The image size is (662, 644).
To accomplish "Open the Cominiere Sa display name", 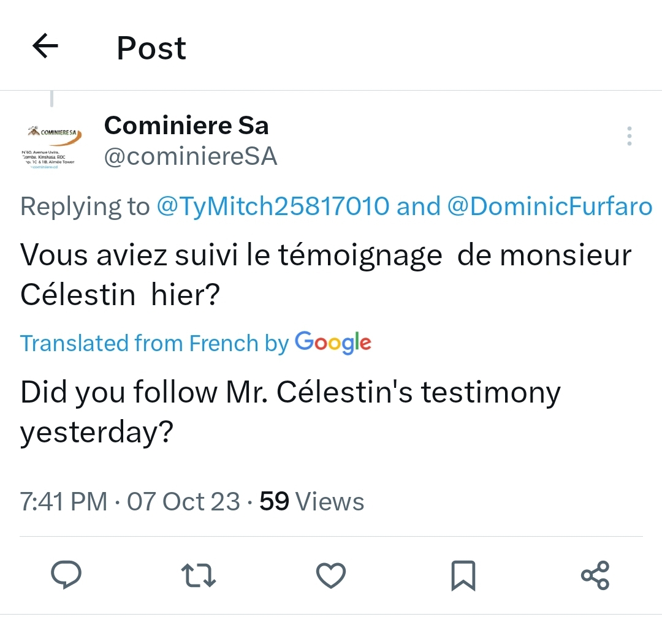I will pos(186,126).
